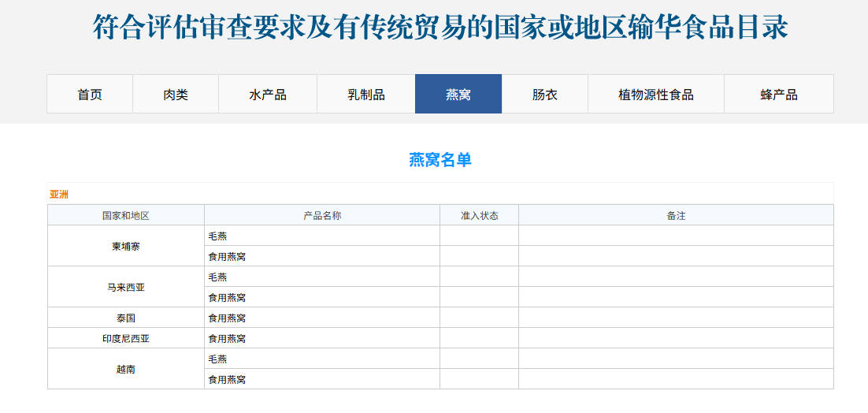Viewport: 868px width, 413px height.
Task: Click the 燕窝名单 heading
Action: click(440, 160)
